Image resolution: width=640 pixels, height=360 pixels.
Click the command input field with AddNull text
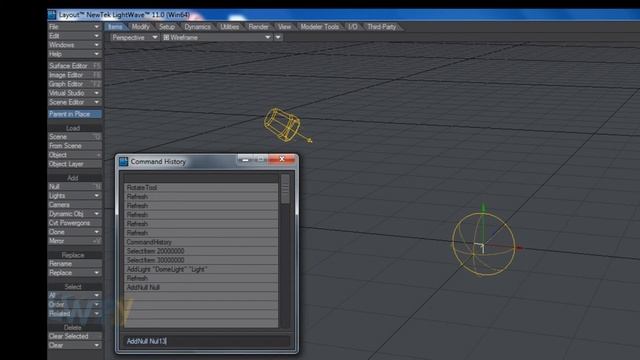pyautogui.click(x=206, y=341)
